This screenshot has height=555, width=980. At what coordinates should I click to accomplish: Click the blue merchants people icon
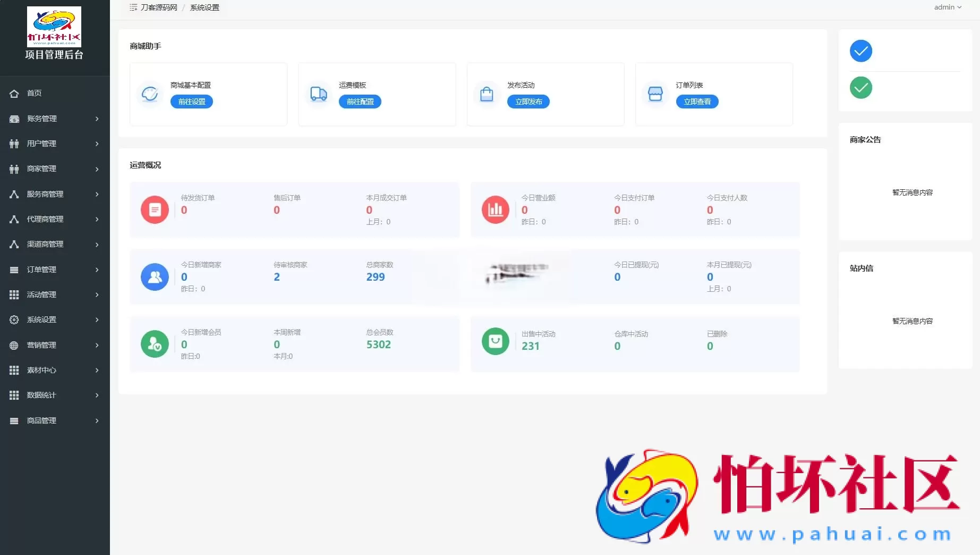155,277
